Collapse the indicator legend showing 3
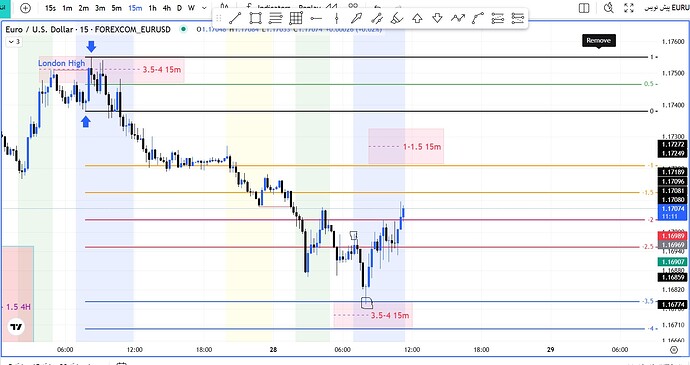Image resolution: width=690 pixels, height=365 pixels. (x=13, y=42)
